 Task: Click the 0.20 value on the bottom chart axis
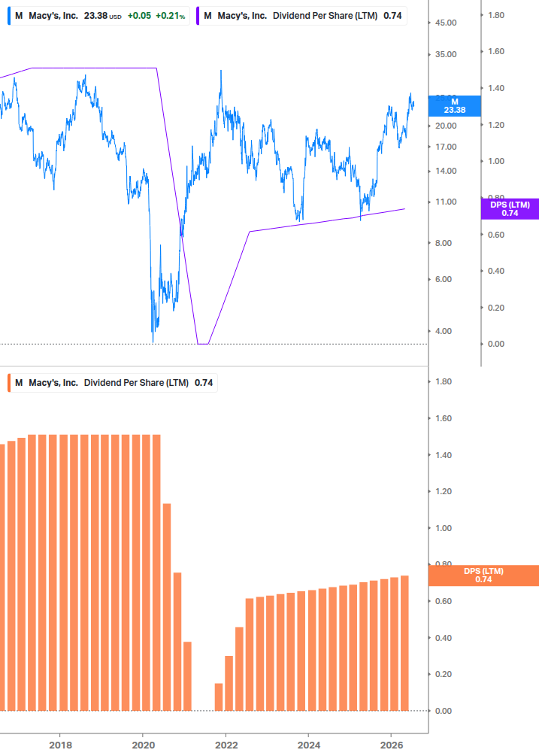443,675
